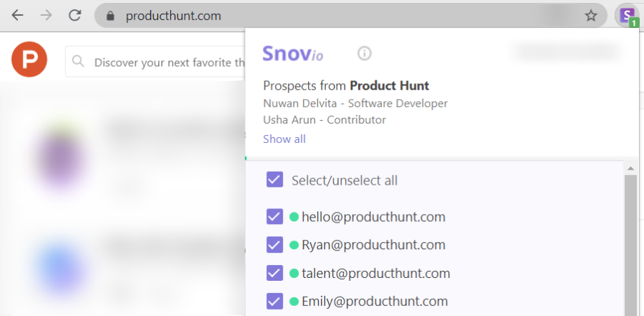The height and width of the screenshot is (316, 644).
Task: Click the search magnifier icon on Product Hunt
Action: coord(78,62)
